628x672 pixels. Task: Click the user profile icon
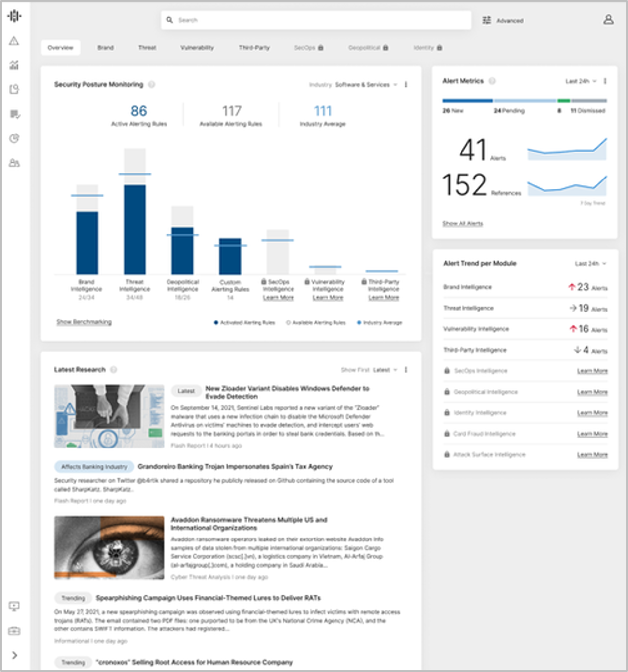608,20
